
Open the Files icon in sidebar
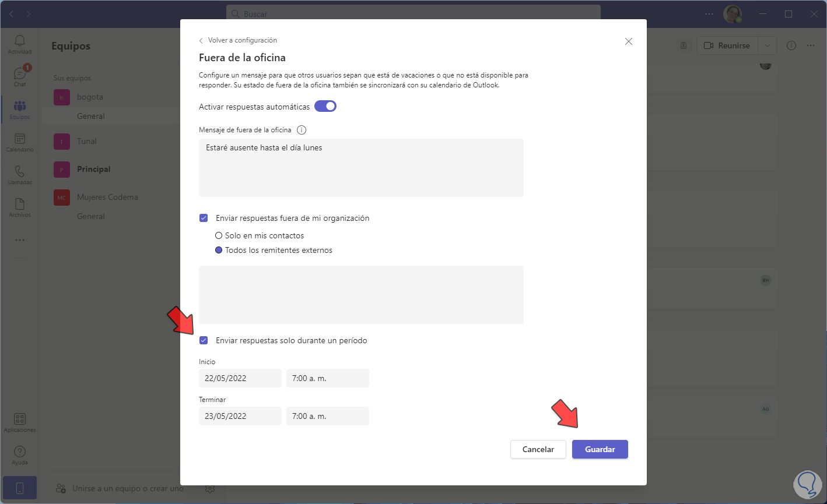pyautogui.click(x=20, y=207)
